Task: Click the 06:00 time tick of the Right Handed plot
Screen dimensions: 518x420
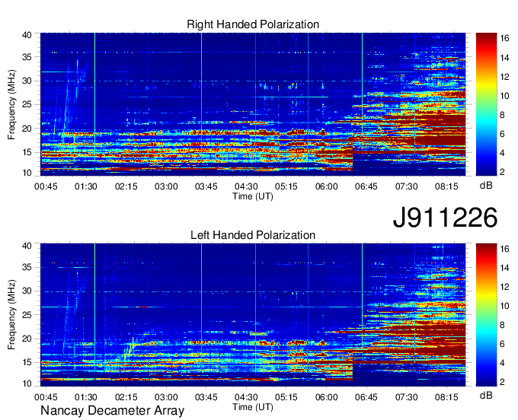Action: tap(326, 186)
